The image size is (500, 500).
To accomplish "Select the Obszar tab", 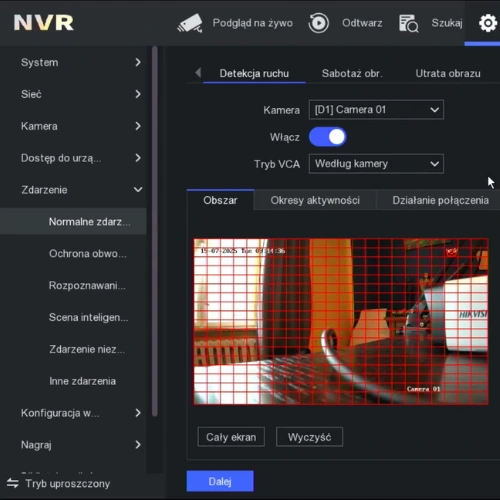I will (x=220, y=200).
